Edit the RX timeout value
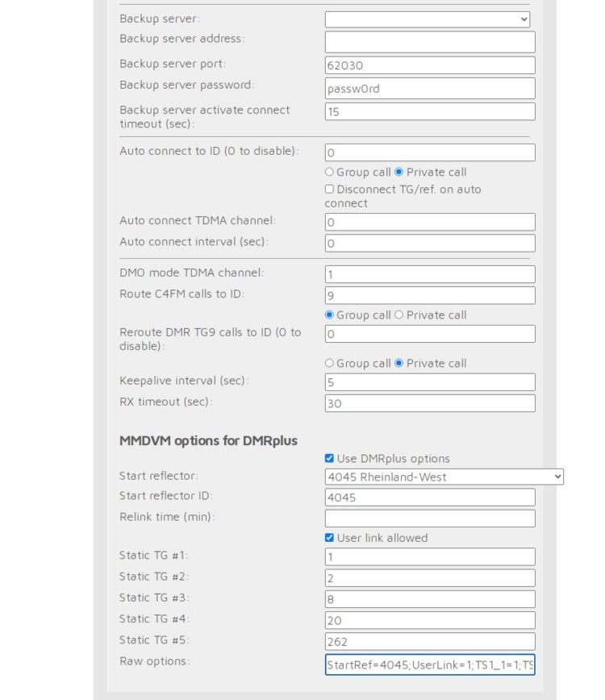 429,402
